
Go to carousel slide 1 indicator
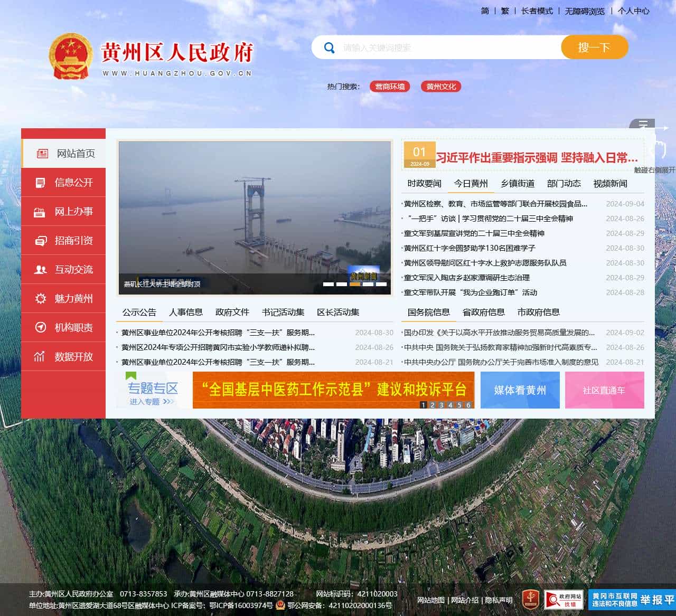coord(328,284)
